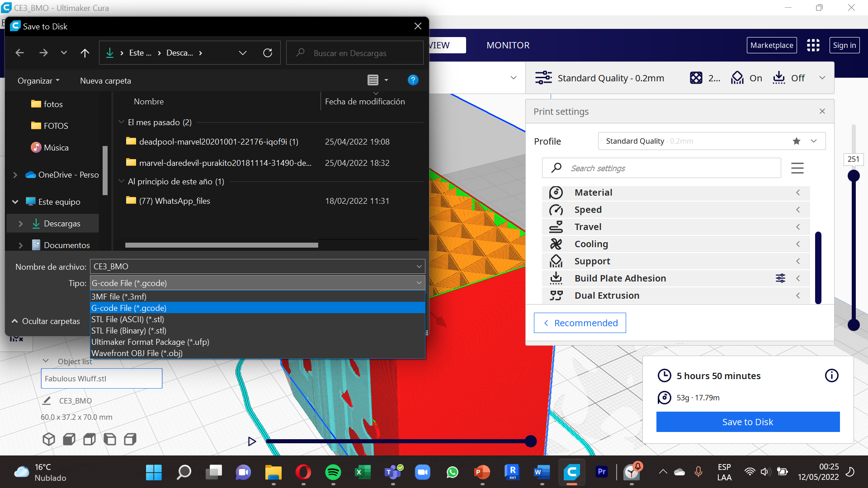Choose 3MF file (*.3mf) type

(257, 296)
